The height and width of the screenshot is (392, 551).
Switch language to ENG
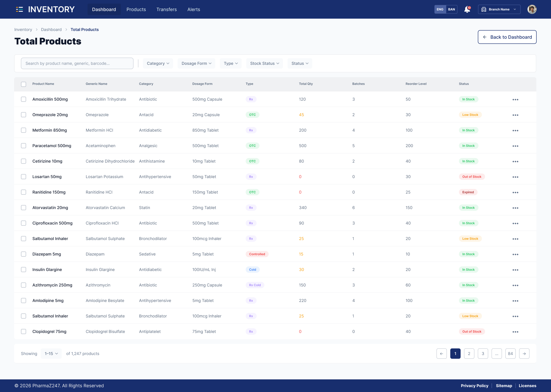coord(440,9)
